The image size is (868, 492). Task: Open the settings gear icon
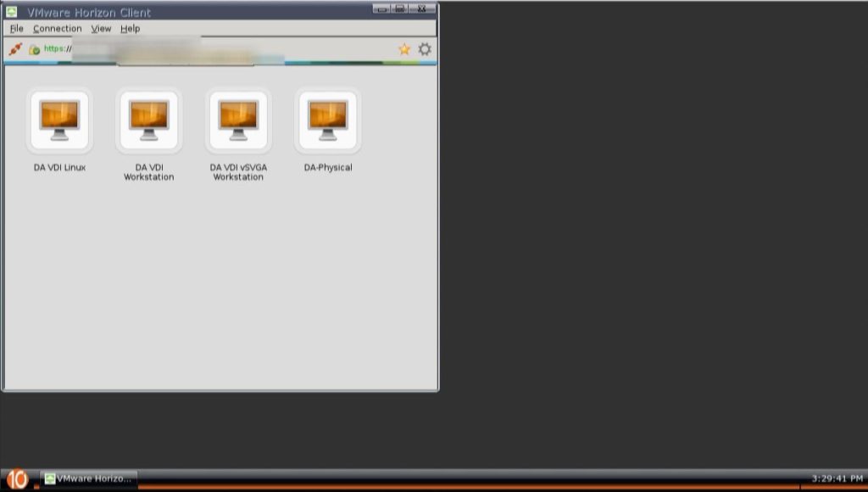pyautogui.click(x=425, y=48)
